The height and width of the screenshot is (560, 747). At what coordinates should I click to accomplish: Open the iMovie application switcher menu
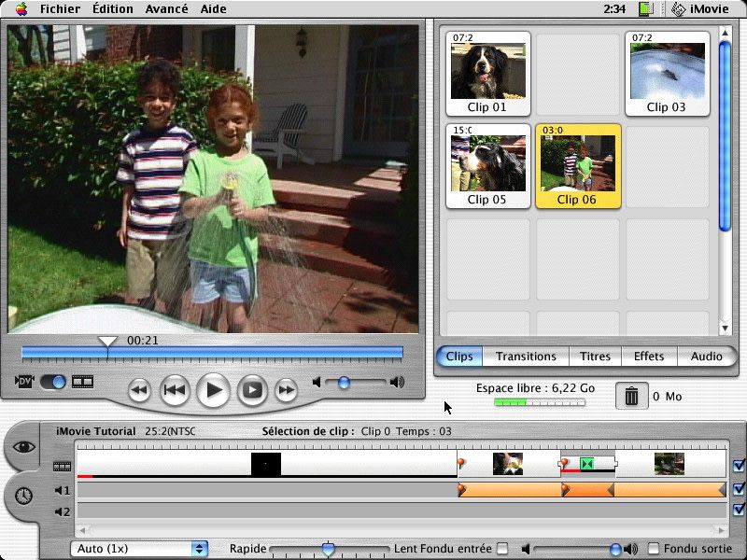(699, 8)
